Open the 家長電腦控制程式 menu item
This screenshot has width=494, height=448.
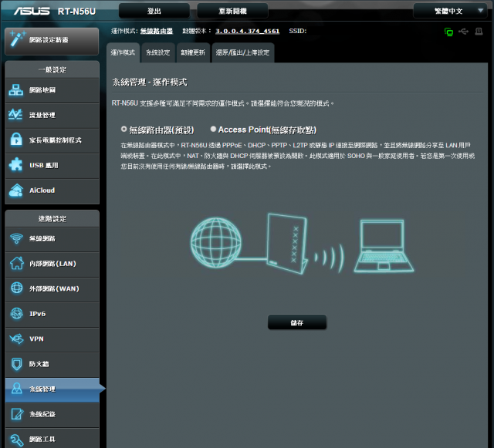tap(52, 140)
